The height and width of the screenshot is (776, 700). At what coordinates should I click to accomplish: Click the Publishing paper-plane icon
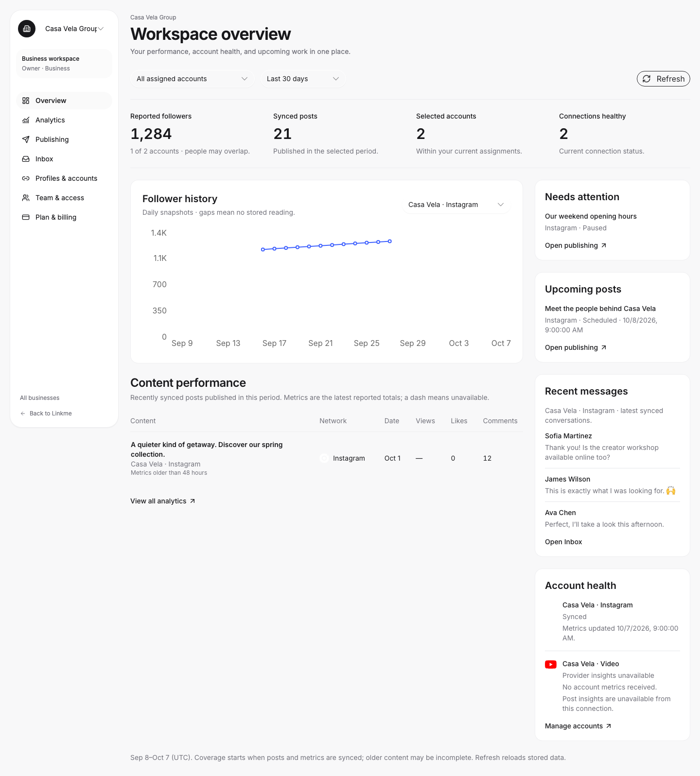point(26,139)
